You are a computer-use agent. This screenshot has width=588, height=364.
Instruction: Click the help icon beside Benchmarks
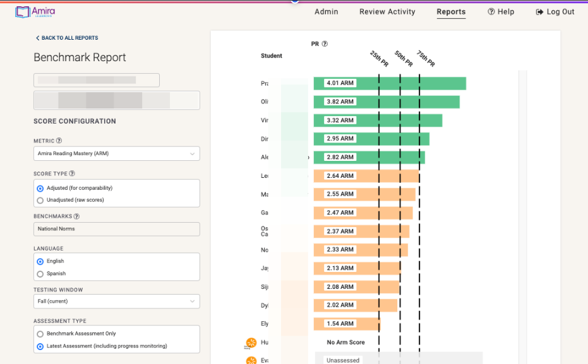coord(76,216)
